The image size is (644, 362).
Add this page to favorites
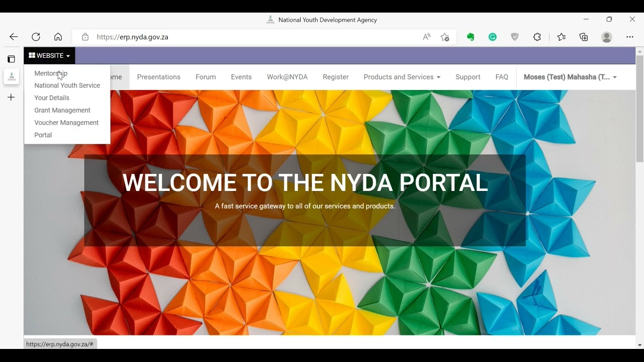pyautogui.click(x=445, y=37)
